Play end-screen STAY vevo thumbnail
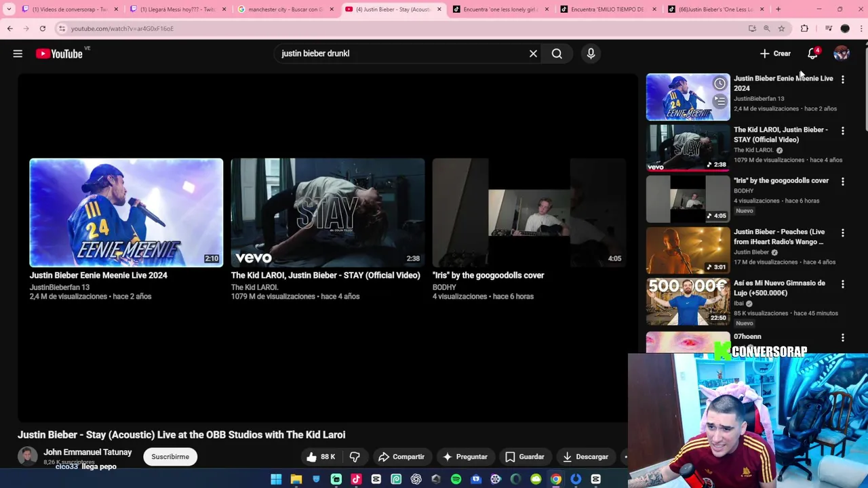This screenshot has width=868, height=488. 328,213
